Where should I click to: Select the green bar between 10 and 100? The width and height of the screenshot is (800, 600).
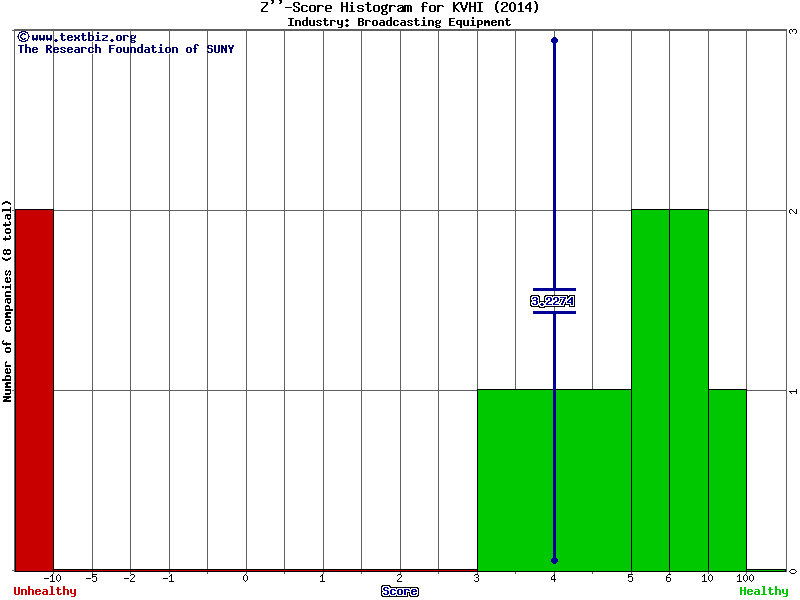(727, 480)
